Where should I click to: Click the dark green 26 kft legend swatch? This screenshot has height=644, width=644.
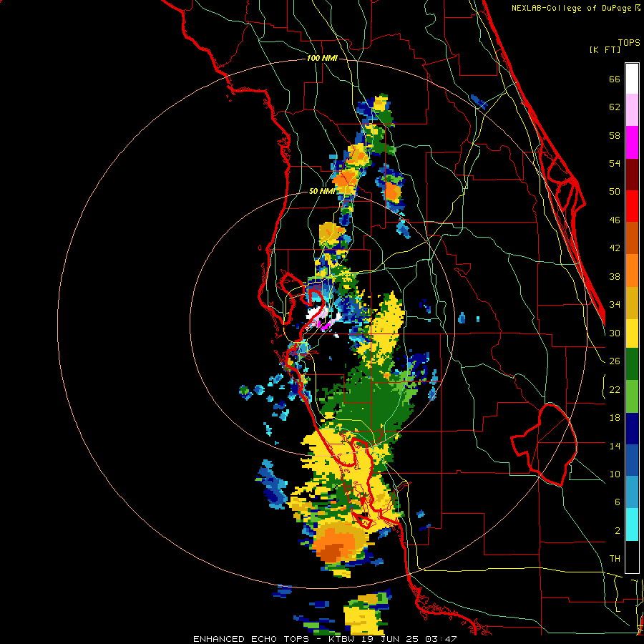pos(632,364)
